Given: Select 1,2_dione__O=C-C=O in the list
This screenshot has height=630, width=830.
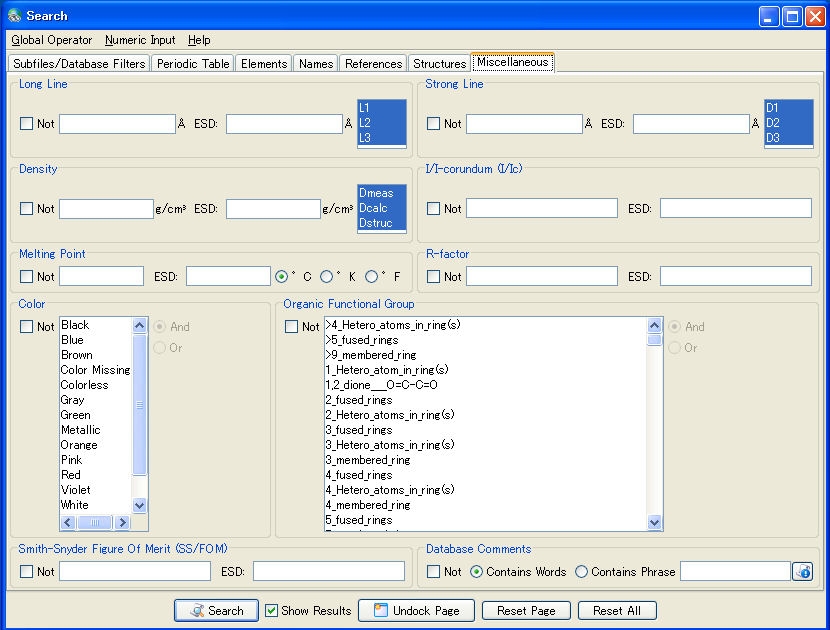Looking at the screenshot, I should point(485,385).
